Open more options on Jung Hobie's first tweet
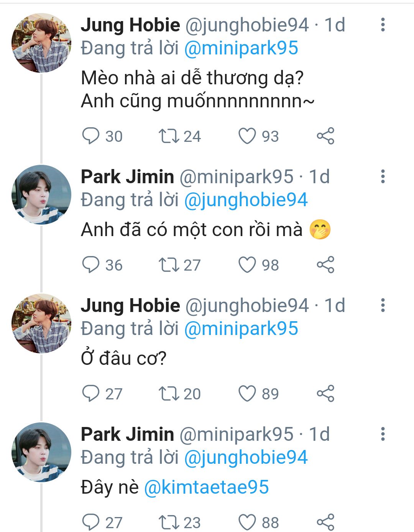The height and width of the screenshot is (532, 414). point(382,25)
